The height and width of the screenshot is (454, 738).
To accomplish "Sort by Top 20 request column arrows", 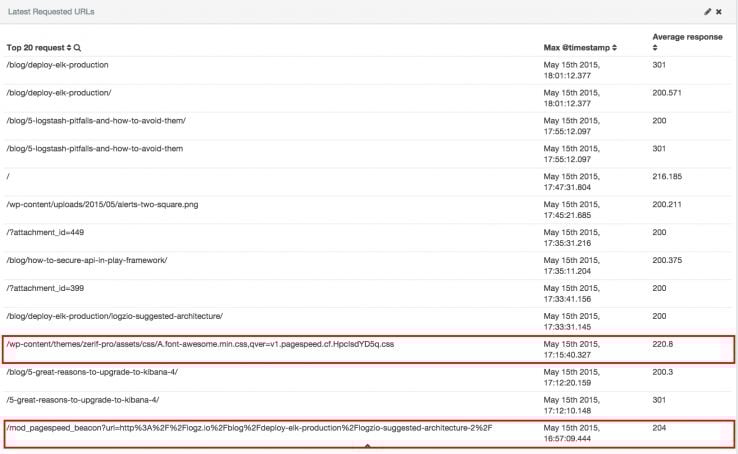I will tap(69, 48).
